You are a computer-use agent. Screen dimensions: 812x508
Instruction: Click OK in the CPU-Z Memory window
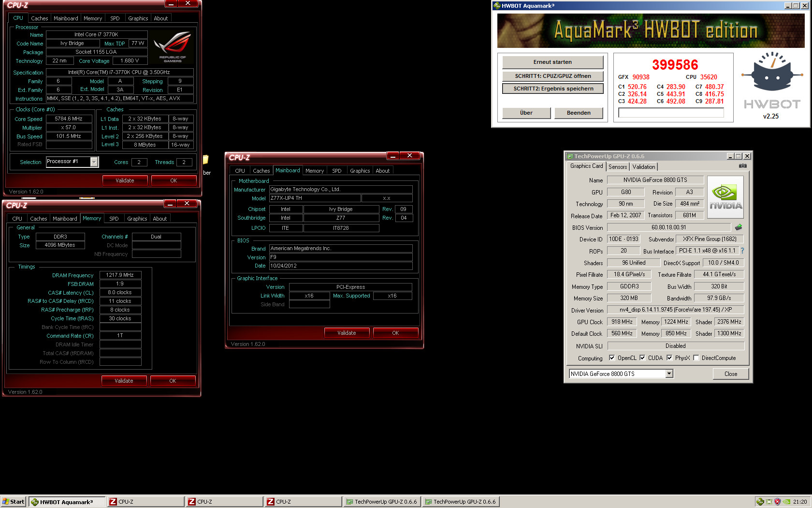[173, 381]
